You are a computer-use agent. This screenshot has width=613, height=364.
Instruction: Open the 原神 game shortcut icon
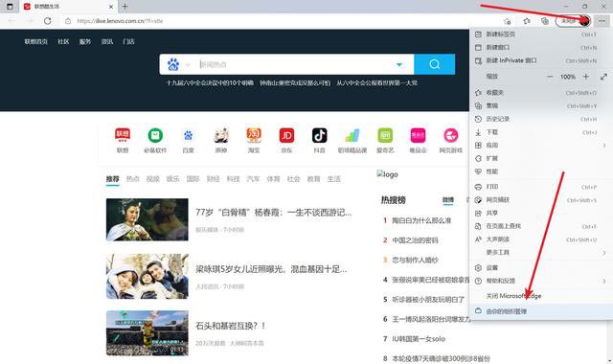[221, 136]
